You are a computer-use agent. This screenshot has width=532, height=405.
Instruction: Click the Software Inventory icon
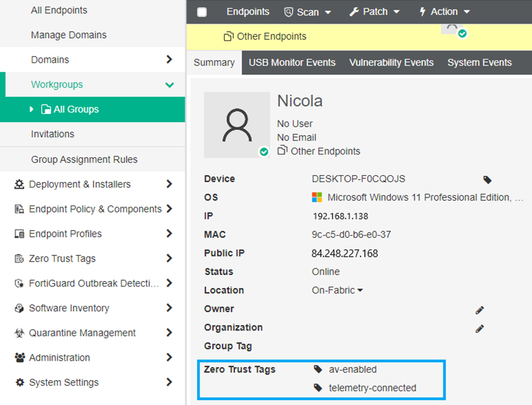click(x=19, y=308)
